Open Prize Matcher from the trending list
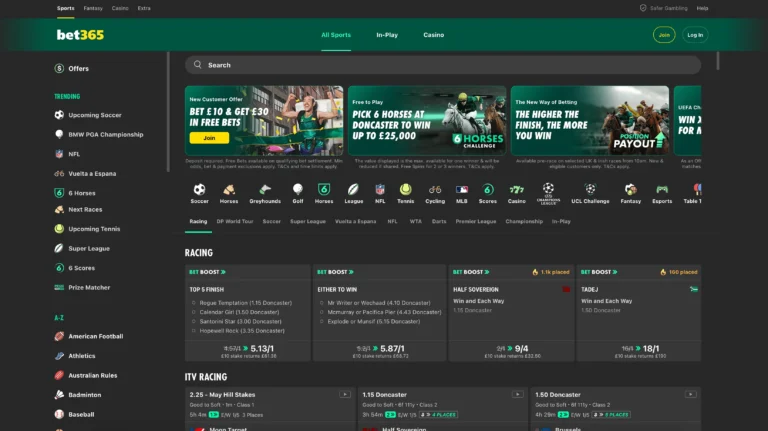Image resolution: width=768 pixels, height=431 pixels. [89, 288]
